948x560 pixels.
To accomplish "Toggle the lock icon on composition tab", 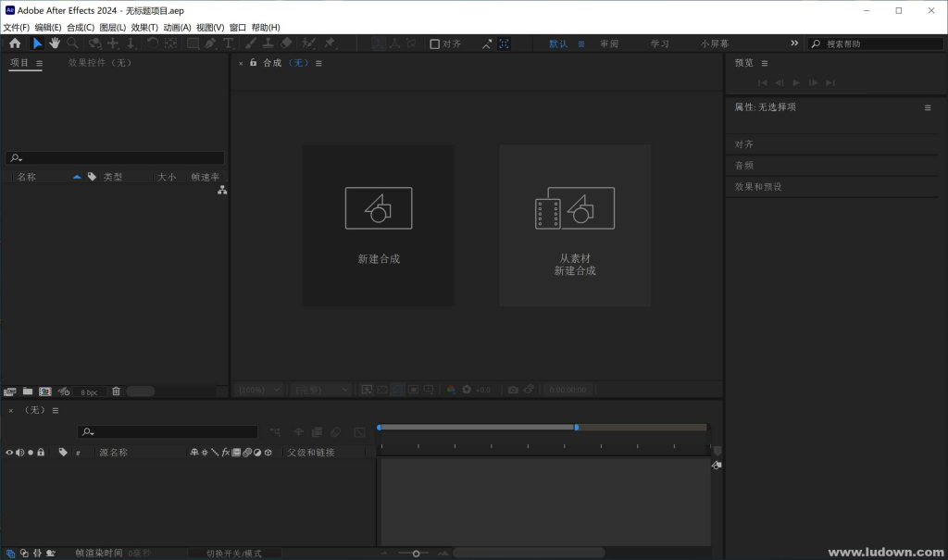I will 254,62.
